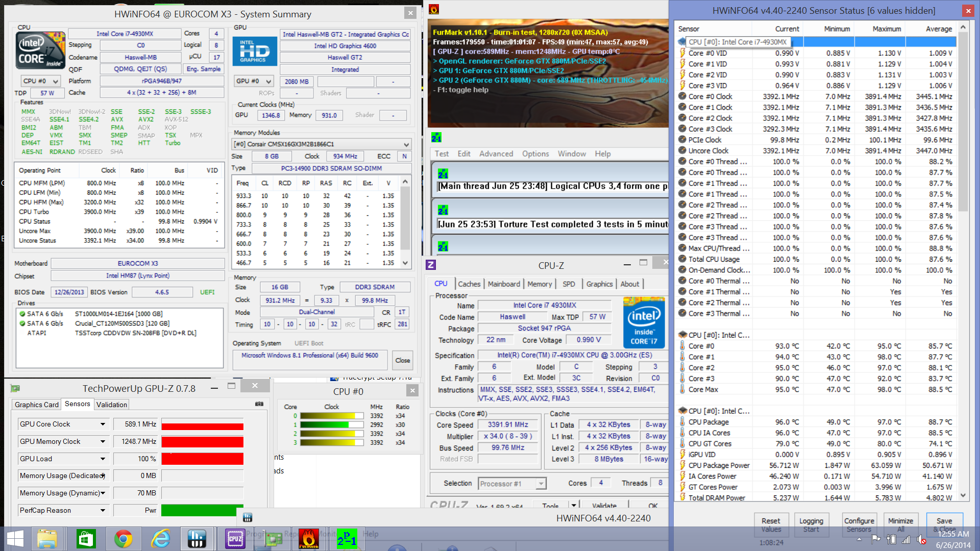The height and width of the screenshot is (551, 980).
Task: Click memory timing table scrollbar down arrow
Action: (405, 263)
